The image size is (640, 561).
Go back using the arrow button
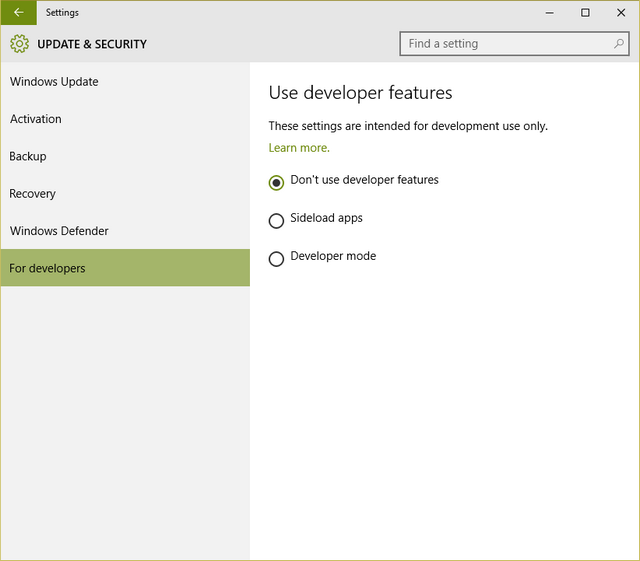click(18, 13)
